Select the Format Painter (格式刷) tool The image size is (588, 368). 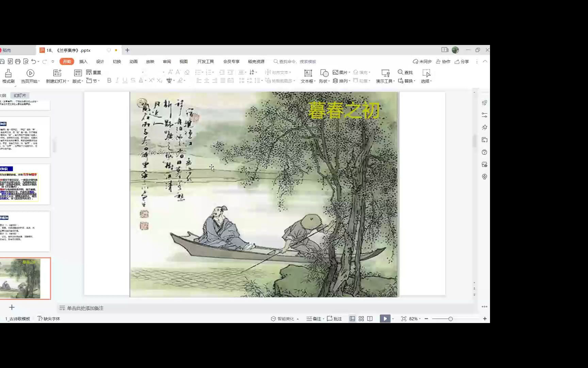(8, 76)
